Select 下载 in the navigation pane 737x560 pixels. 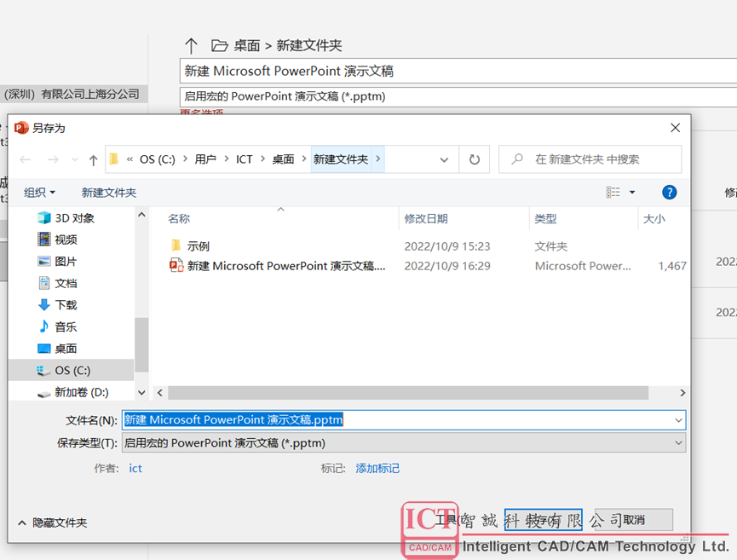tap(66, 304)
